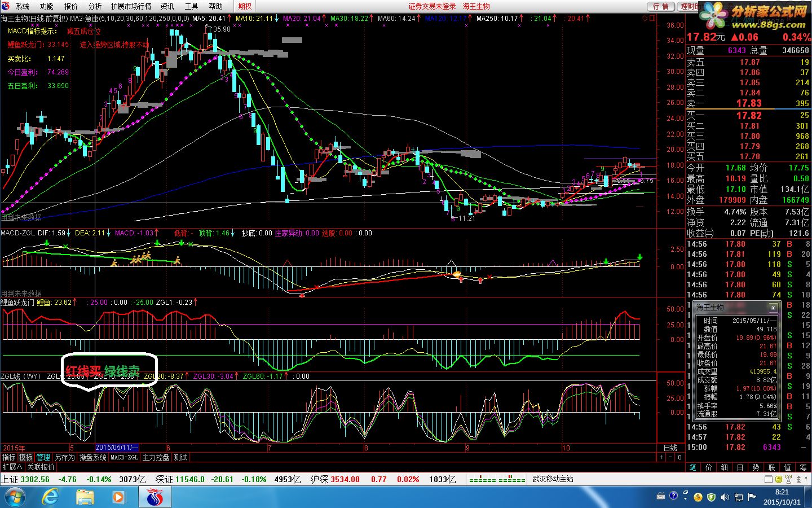Select the 联 tab
812x508 pixels.
772,467
